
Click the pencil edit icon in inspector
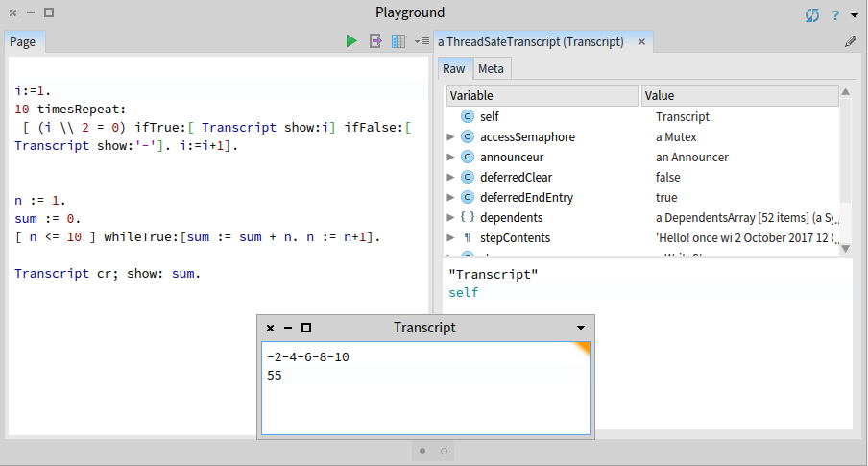pos(850,42)
